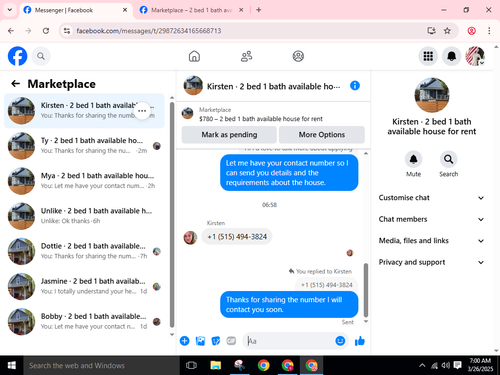Click More Options button

(x=322, y=135)
